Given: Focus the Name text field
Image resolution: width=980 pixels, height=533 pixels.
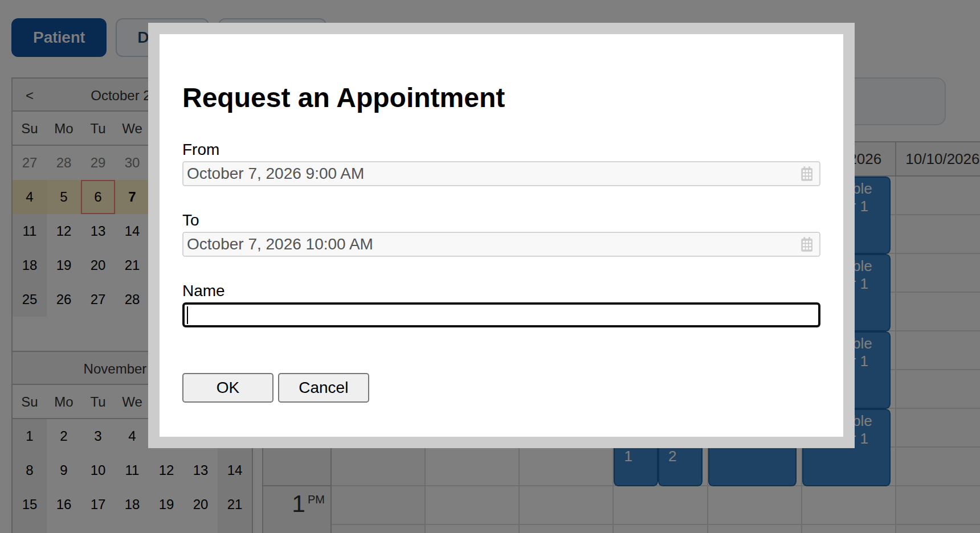Looking at the screenshot, I should click(x=501, y=315).
